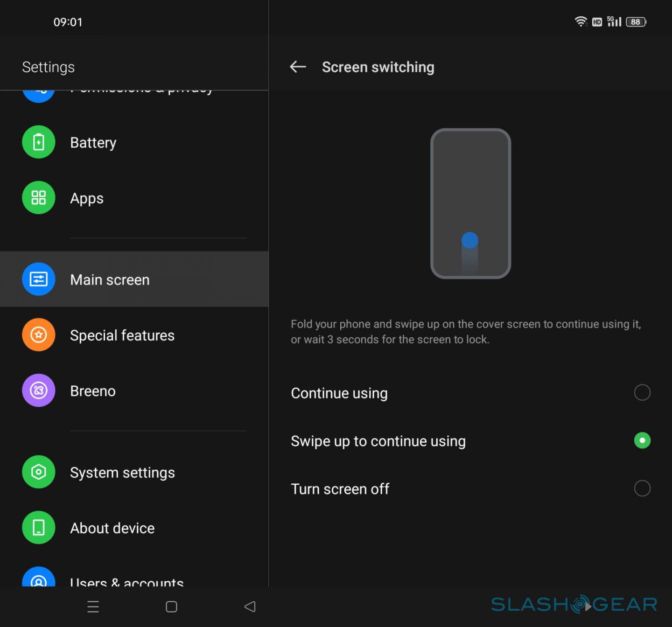The width and height of the screenshot is (672, 627).
Task: Tap the Turn screen off label
Action: (x=340, y=489)
